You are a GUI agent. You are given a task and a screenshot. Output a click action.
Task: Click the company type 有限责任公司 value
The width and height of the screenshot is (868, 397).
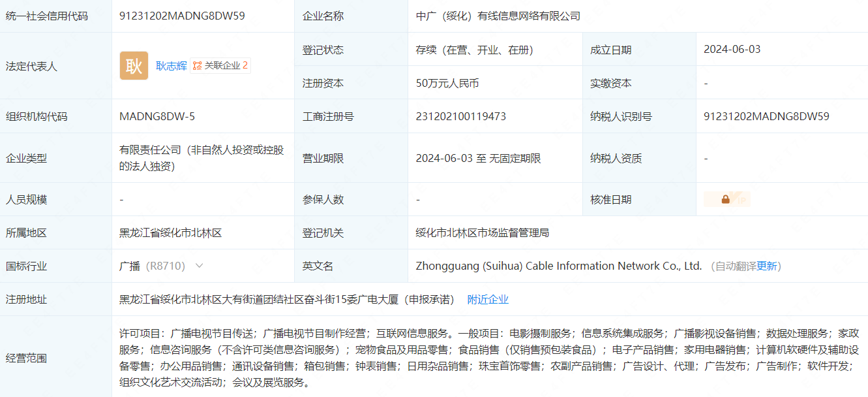202,158
